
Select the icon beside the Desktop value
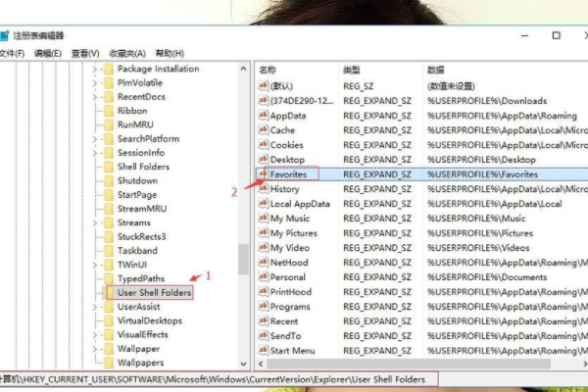pos(263,159)
